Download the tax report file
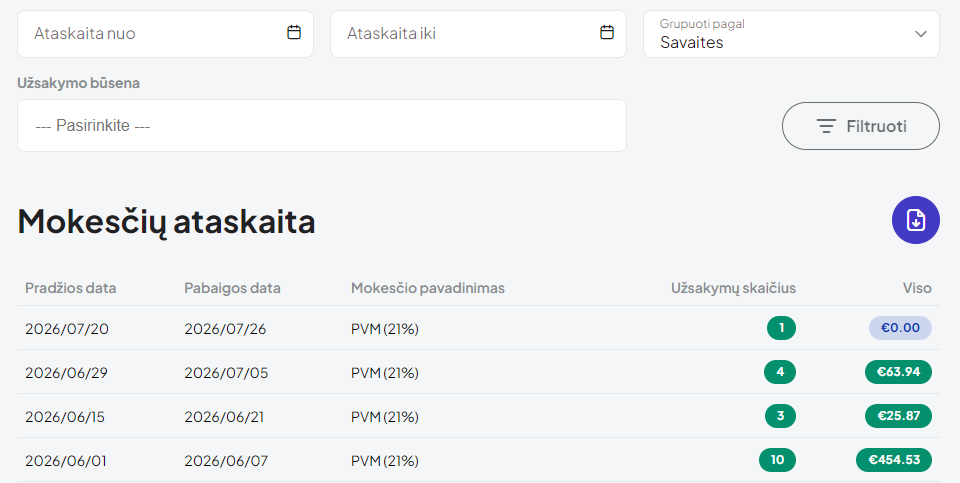Image resolution: width=960 pixels, height=483 pixels. point(915,220)
